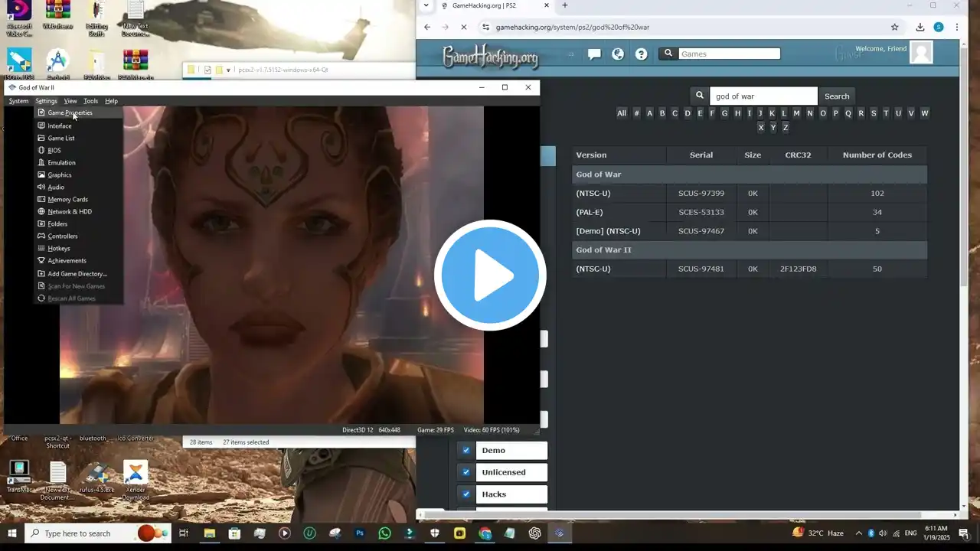Select the All letter filter
Image resolution: width=980 pixels, height=551 pixels.
[x=622, y=113]
